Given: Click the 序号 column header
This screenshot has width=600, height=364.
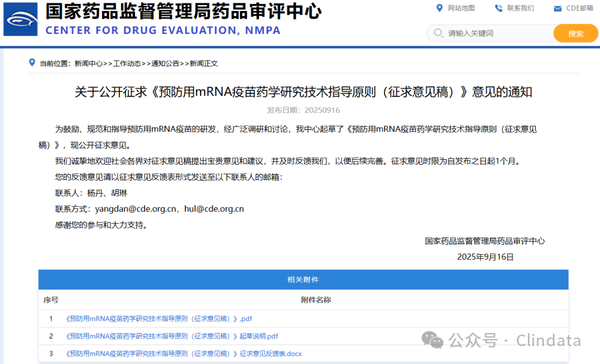Looking at the screenshot, I should [x=51, y=300].
